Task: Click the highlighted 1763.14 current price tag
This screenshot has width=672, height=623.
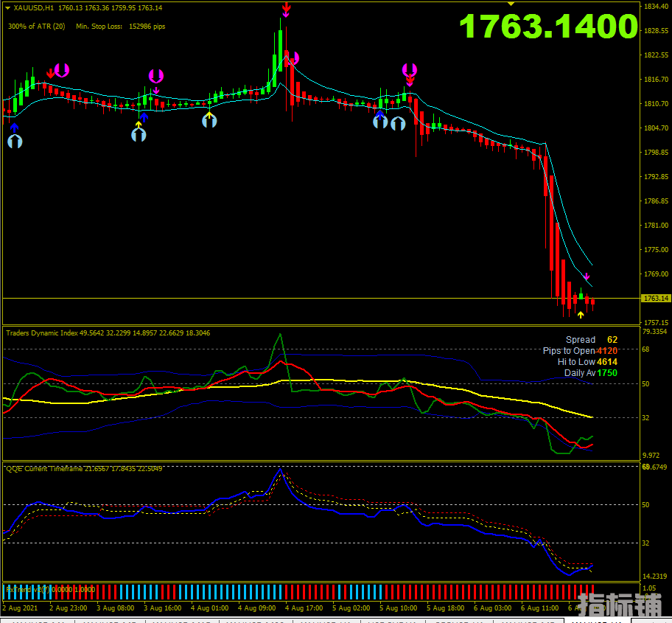Action: 656,299
